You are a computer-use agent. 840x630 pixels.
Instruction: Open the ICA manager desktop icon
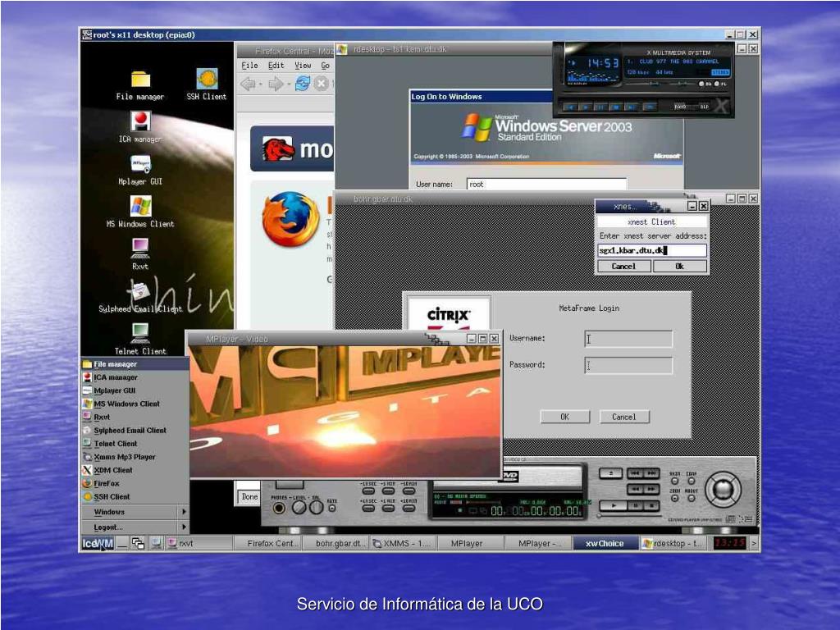(x=139, y=127)
